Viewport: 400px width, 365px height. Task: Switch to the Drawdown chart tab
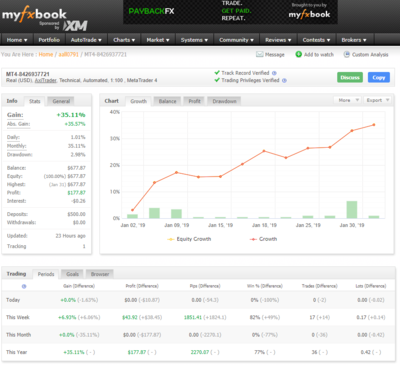click(224, 101)
